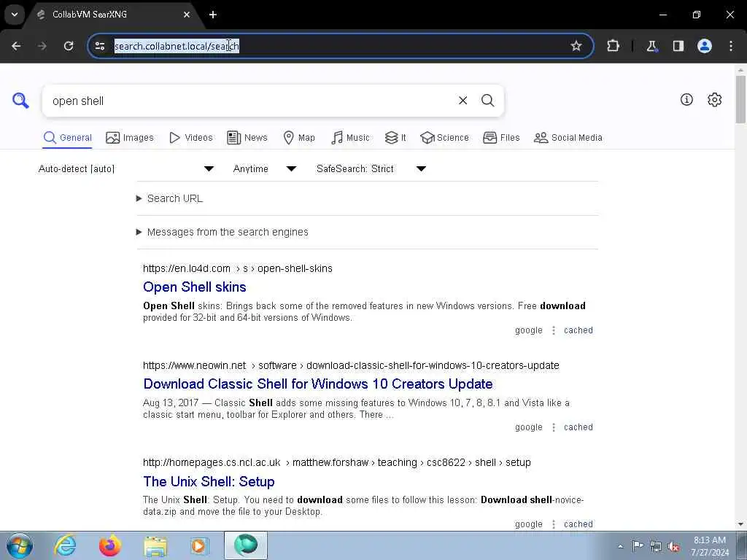Open site information icon in address bar

(100, 46)
